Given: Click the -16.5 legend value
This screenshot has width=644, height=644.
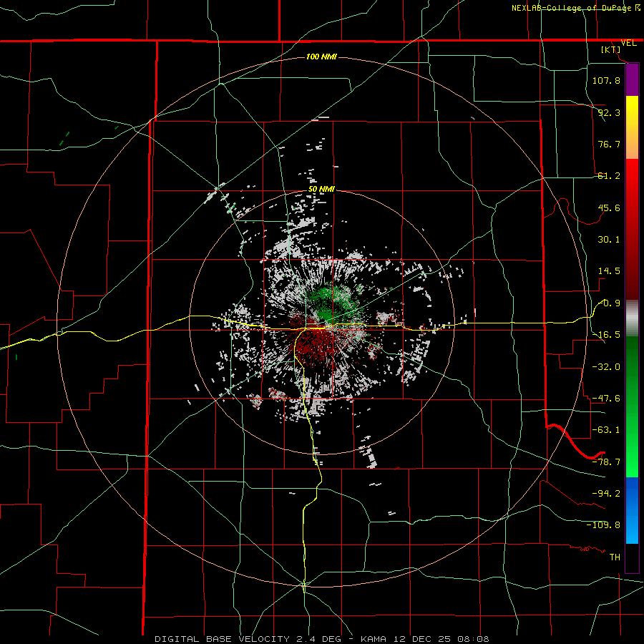Looking at the screenshot, I should click(606, 335).
